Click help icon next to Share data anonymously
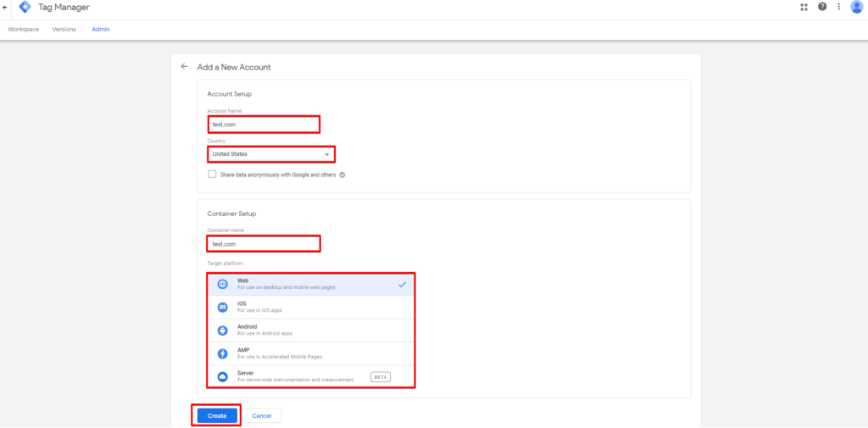Viewport: 868px width, 428px height. coord(342,175)
